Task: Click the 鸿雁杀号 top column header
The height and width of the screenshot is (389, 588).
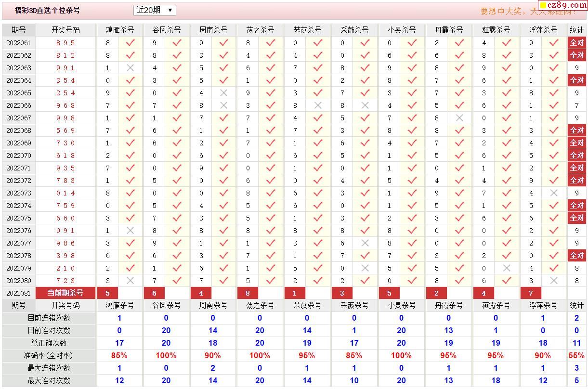Action: [x=120, y=30]
